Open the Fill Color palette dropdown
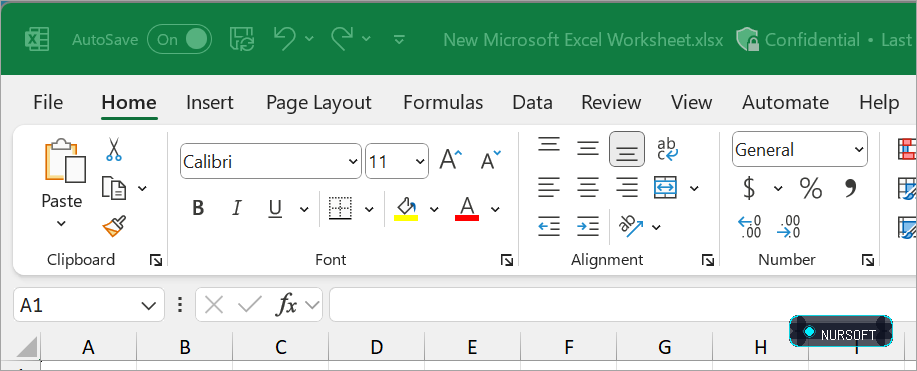Viewport: 917px width, 371px height. tap(434, 209)
